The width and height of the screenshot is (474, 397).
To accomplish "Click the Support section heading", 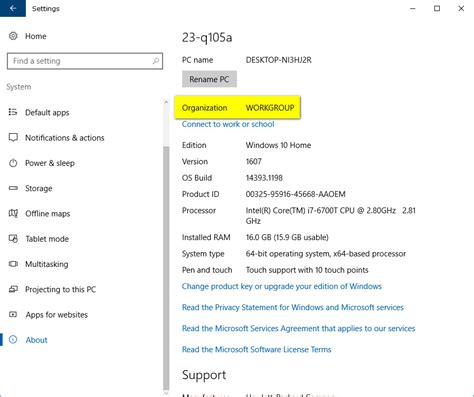I will [204, 375].
